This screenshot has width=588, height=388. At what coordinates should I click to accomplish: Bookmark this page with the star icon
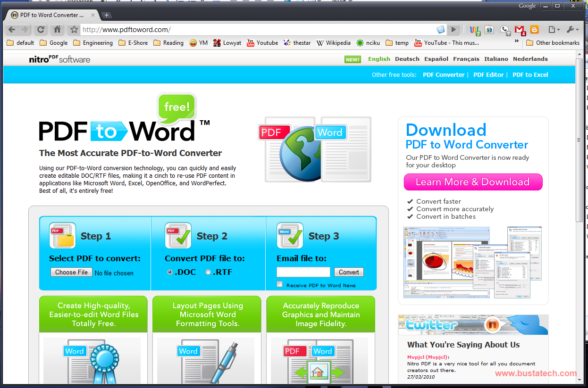click(74, 30)
